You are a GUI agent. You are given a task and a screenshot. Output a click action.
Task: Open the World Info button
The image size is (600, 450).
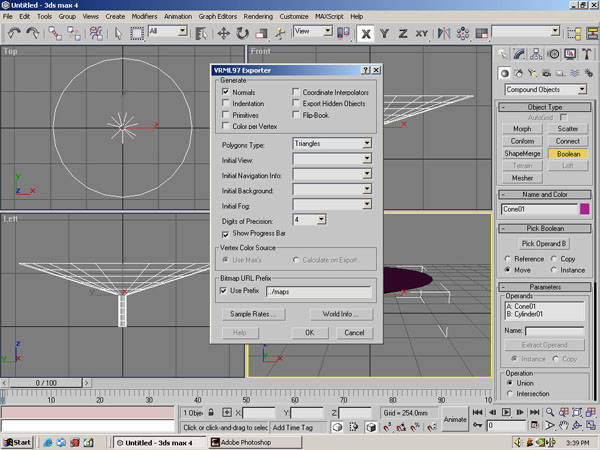tap(341, 314)
